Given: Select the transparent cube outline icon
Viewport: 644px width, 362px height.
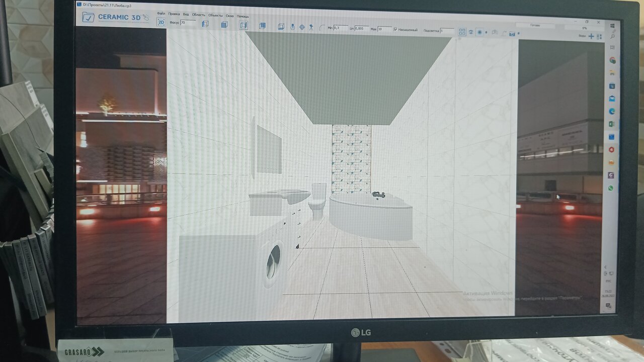Looking at the screenshot, I should (281, 26).
